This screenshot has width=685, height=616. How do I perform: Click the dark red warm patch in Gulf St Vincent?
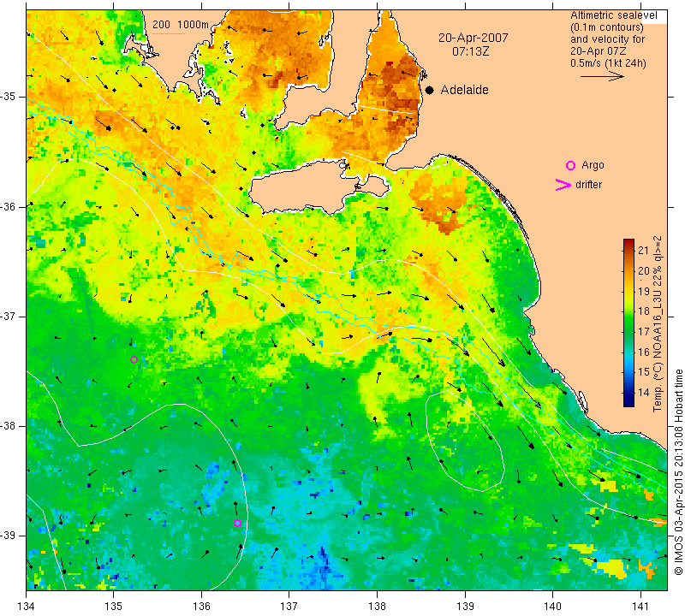tap(400, 94)
